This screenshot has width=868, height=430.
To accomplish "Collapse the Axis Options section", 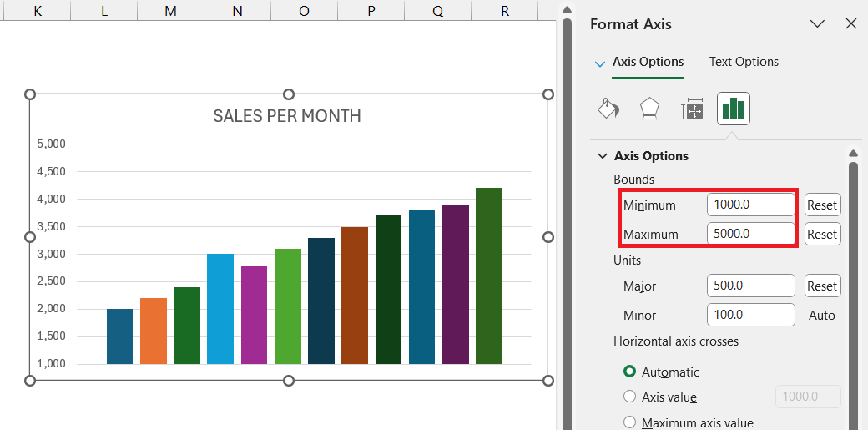I will click(603, 155).
